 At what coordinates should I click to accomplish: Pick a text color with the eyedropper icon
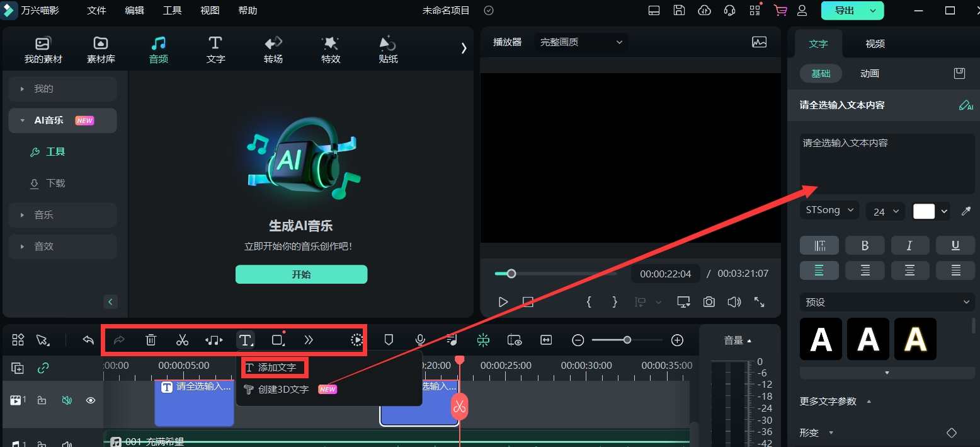coord(967,211)
